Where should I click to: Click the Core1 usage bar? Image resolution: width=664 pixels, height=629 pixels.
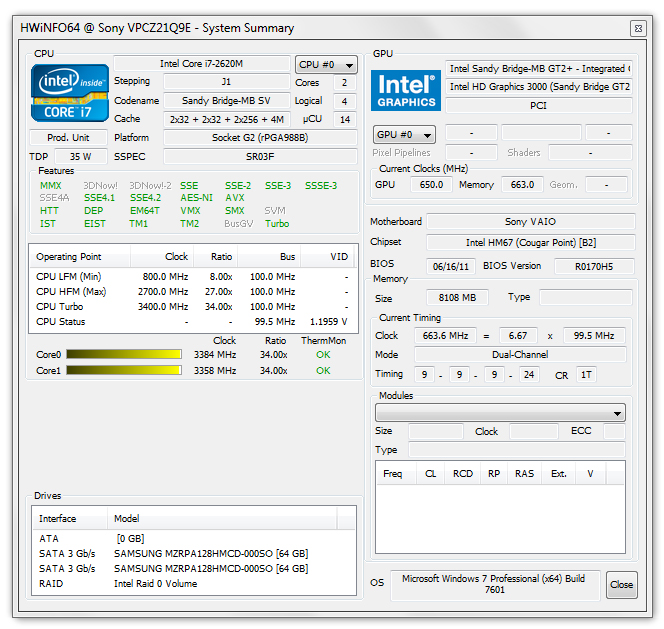[124, 370]
